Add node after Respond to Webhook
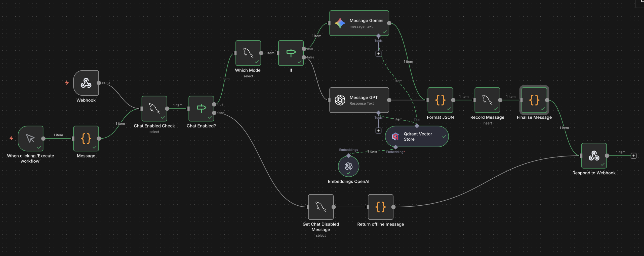The image size is (644, 256). click(633, 156)
